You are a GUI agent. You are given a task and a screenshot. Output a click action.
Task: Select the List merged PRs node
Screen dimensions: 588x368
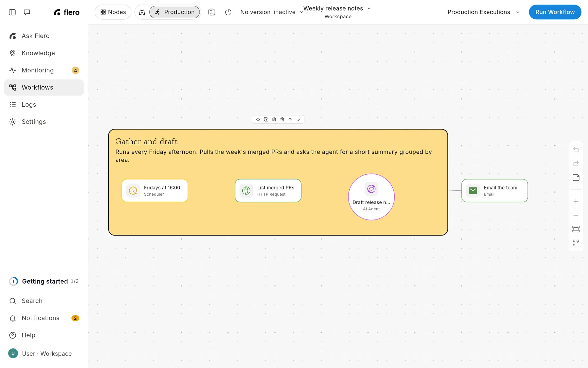[268, 191]
